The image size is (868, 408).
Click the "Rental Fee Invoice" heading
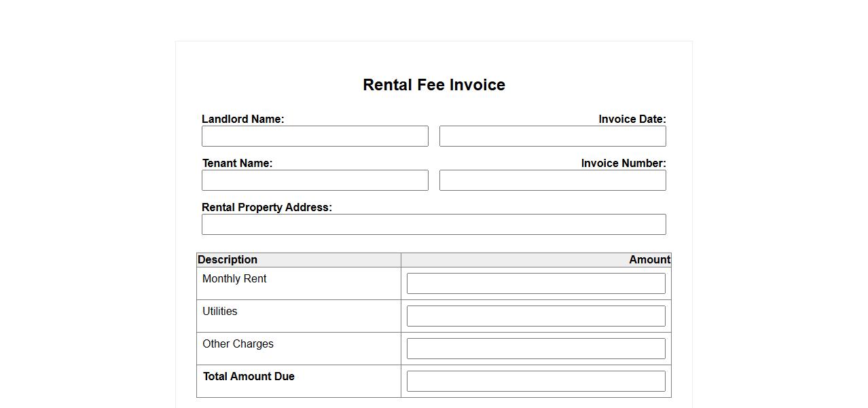point(433,85)
